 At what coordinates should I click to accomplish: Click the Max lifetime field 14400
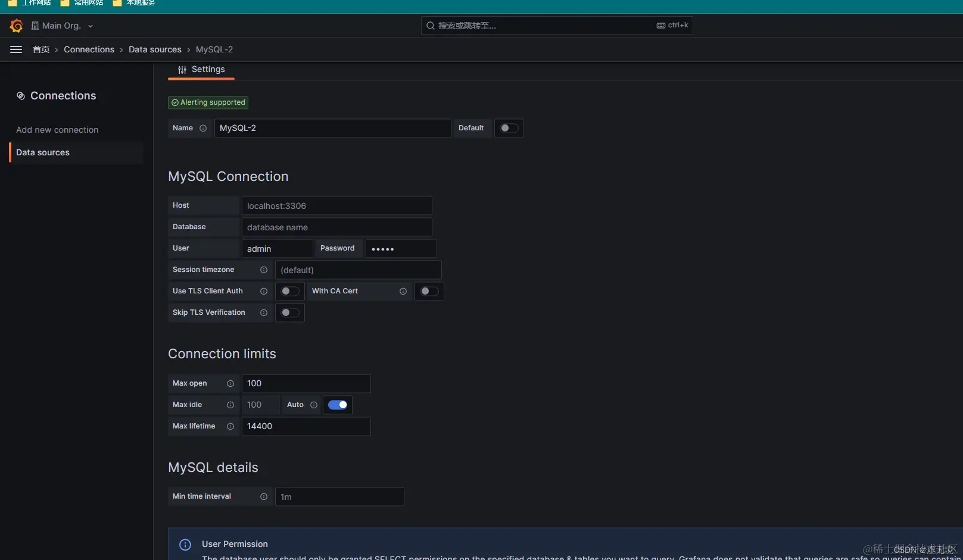click(306, 426)
